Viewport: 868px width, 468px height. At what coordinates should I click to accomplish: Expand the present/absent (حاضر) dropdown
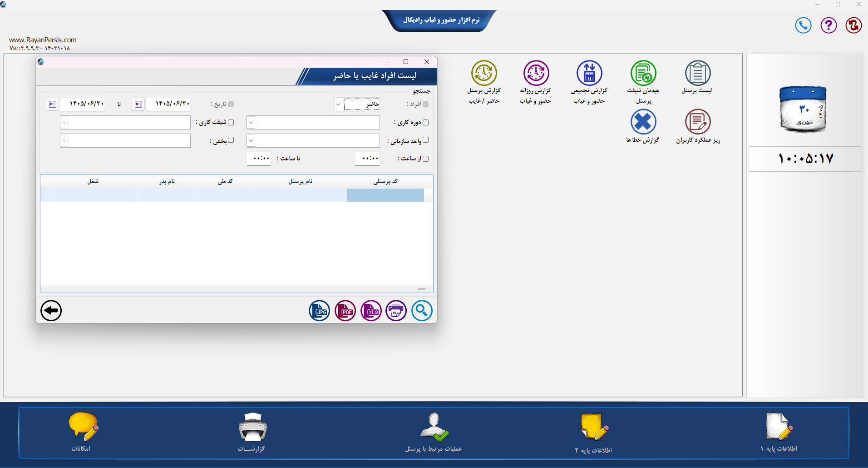point(339,105)
